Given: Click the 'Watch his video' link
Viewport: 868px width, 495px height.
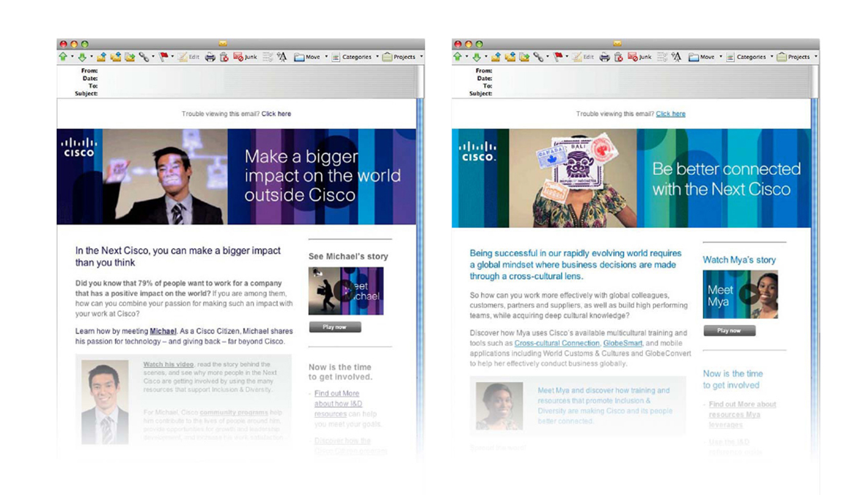Looking at the screenshot, I should click(x=168, y=364).
